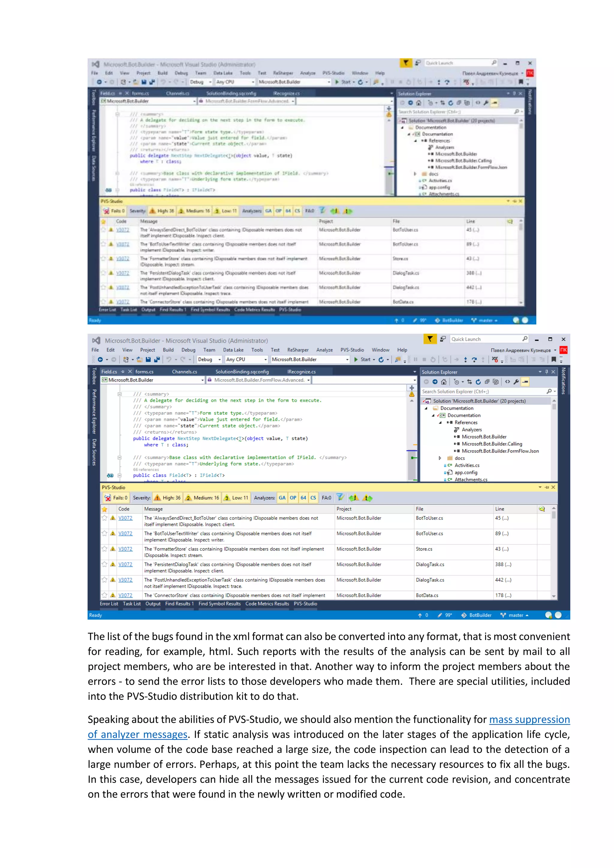The height and width of the screenshot is (868, 614).
Task: Click Refresh icon in sharp screenshot's Solution Explorer toolbar
Action: tap(478, 382)
